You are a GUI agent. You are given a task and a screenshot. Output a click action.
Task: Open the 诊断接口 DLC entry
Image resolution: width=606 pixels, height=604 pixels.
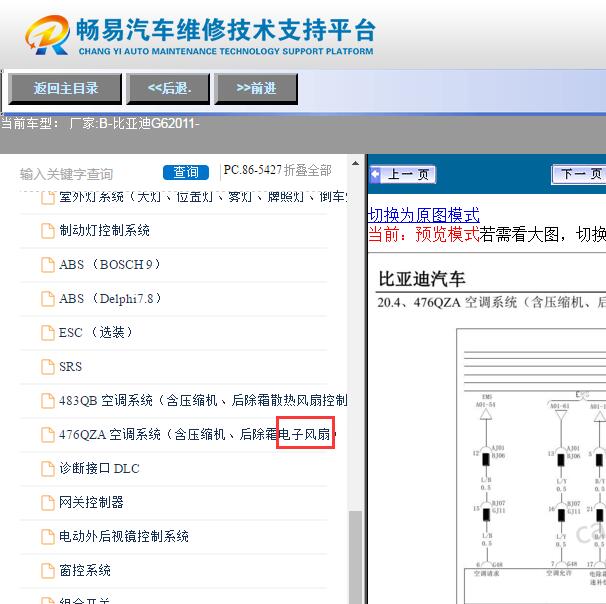[x=99, y=469]
